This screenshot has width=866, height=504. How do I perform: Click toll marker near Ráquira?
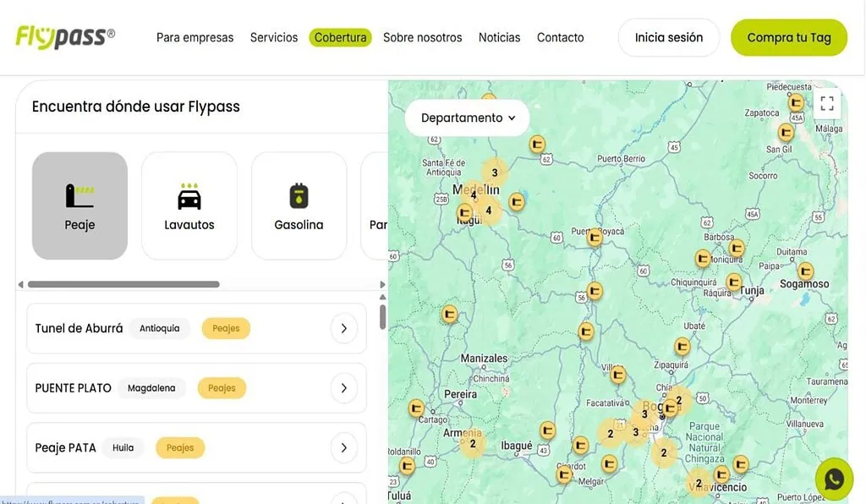tap(733, 282)
